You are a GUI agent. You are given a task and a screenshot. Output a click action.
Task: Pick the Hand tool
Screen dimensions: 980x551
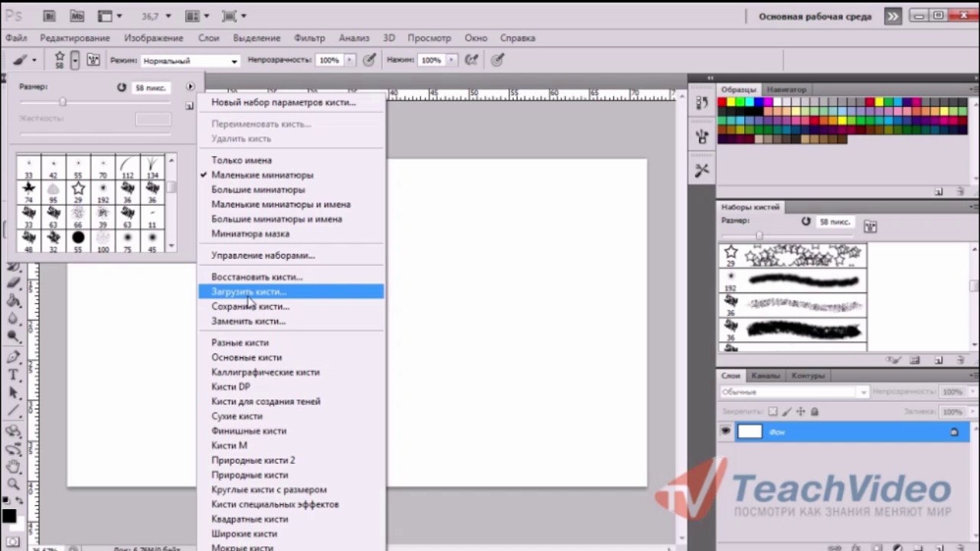13,467
